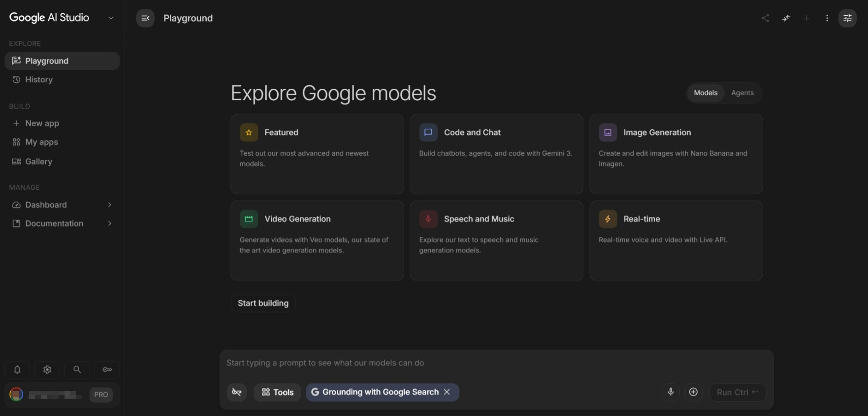Switch to the Agents tab
Screen dimensions: 868x416
[742, 93]
